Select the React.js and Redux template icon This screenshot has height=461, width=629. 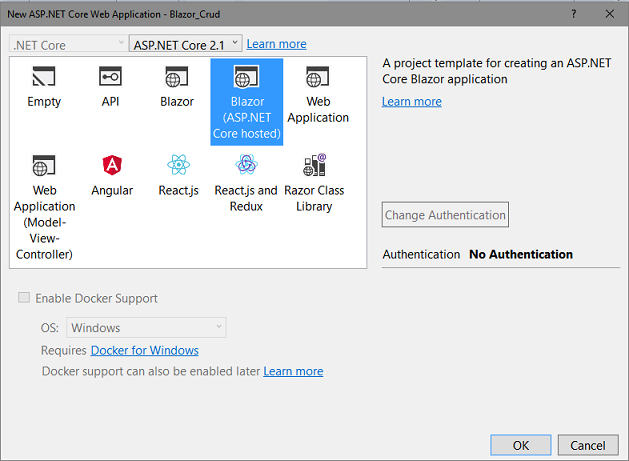(x=246, y=164)
